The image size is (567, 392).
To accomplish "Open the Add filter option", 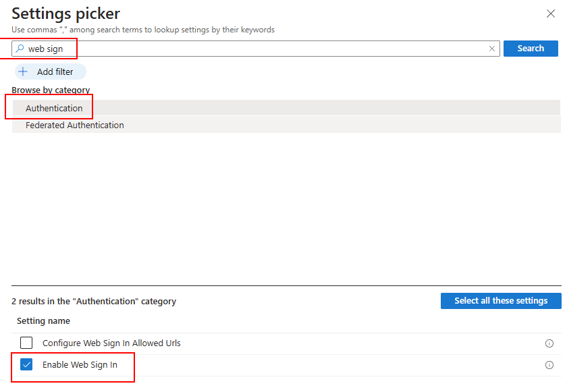I will pos(51,72).
